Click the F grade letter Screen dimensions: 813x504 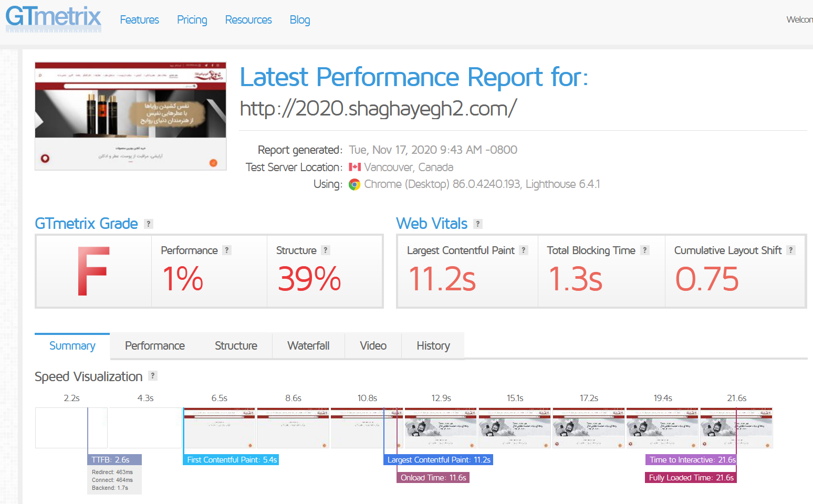[x=93, y=271]
